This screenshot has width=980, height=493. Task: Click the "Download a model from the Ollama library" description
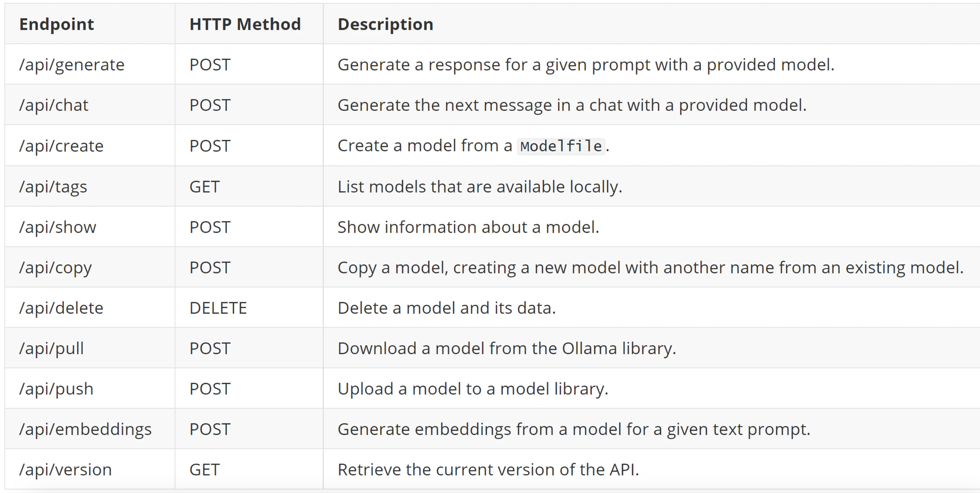pyautogui.click(x=507, y=348)
